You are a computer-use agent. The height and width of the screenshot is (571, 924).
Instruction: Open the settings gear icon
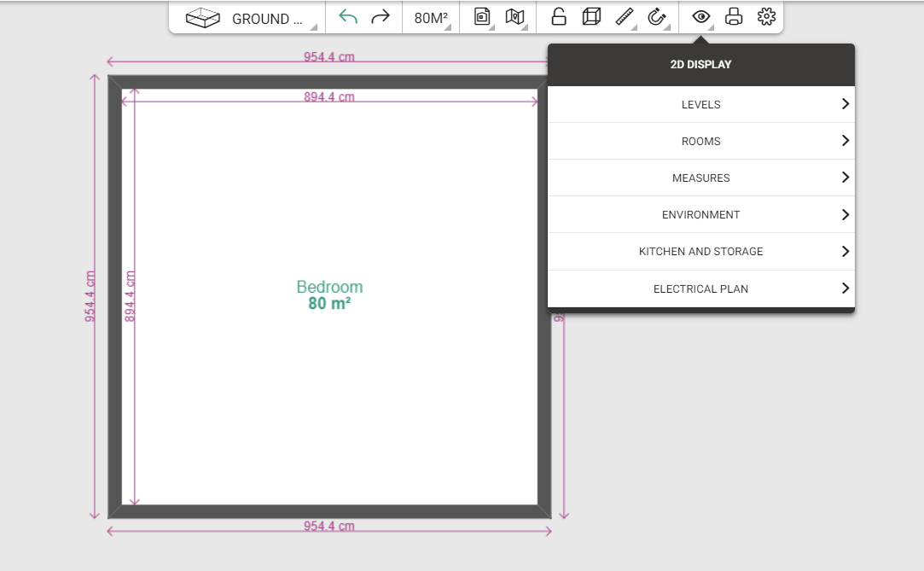(x=767, y=17)
